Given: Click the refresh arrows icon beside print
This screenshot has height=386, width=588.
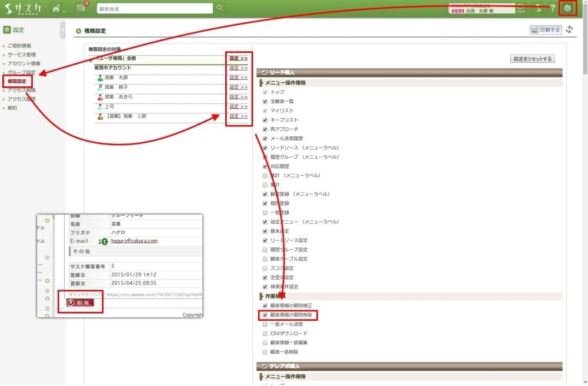Looking at the screenshot, I should coord(569,30).
